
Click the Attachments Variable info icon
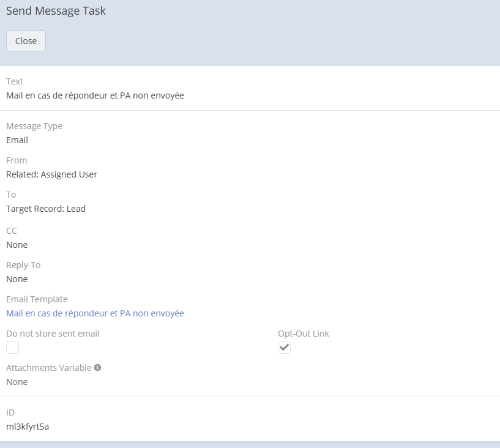[x=97, y=368]
